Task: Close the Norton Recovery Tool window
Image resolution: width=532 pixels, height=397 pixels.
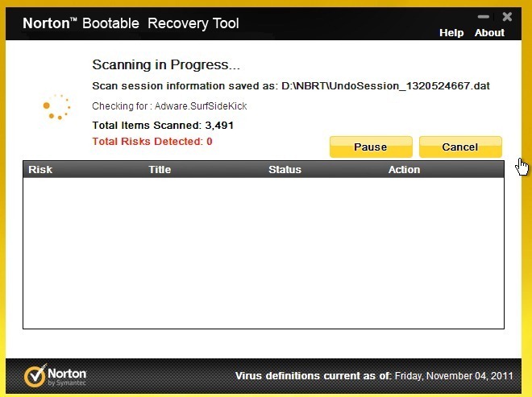Action: 507,17
